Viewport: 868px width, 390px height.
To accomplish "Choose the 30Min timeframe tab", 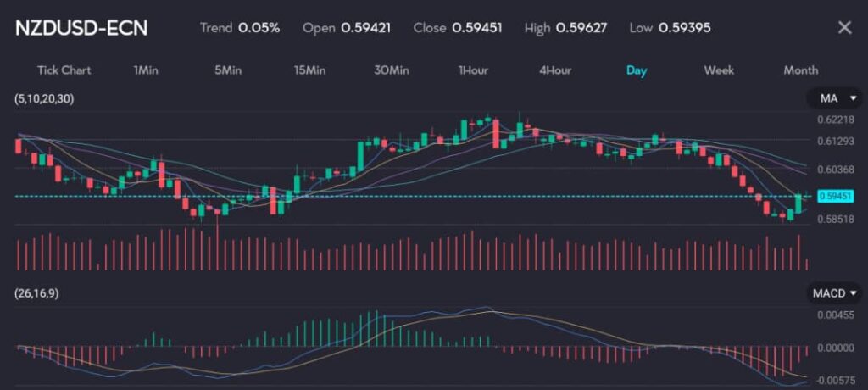I will 391,70.
